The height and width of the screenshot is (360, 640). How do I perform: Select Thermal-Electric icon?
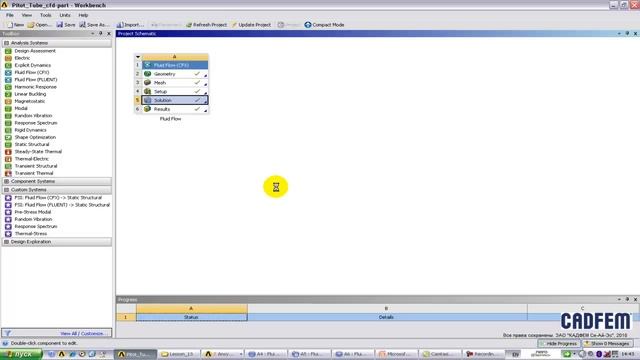pyautogui.click(x=8, y=159)
